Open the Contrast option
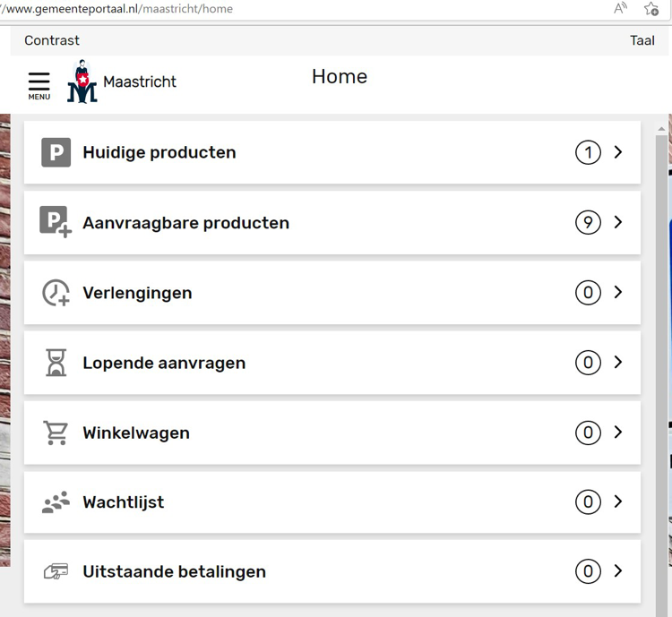 coord(52,40)
